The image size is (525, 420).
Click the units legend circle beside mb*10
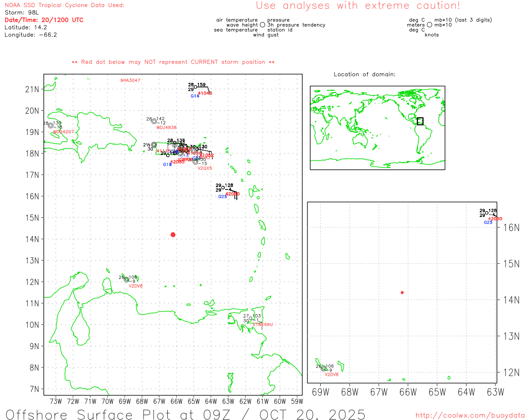[x=429, y=25]
